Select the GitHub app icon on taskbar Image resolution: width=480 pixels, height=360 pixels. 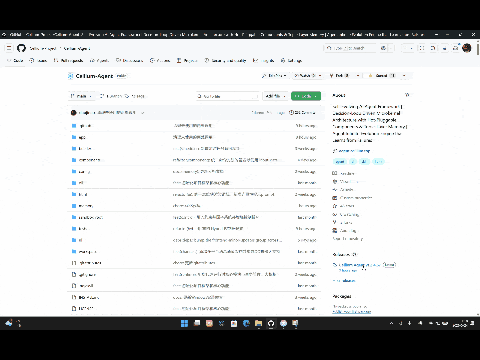pos(271,323)
